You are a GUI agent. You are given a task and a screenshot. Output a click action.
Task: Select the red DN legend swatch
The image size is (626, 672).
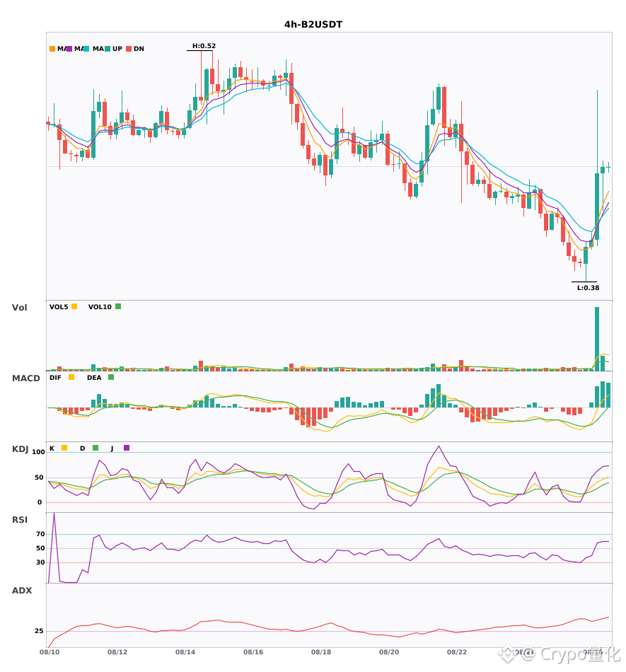pos(129,49)
